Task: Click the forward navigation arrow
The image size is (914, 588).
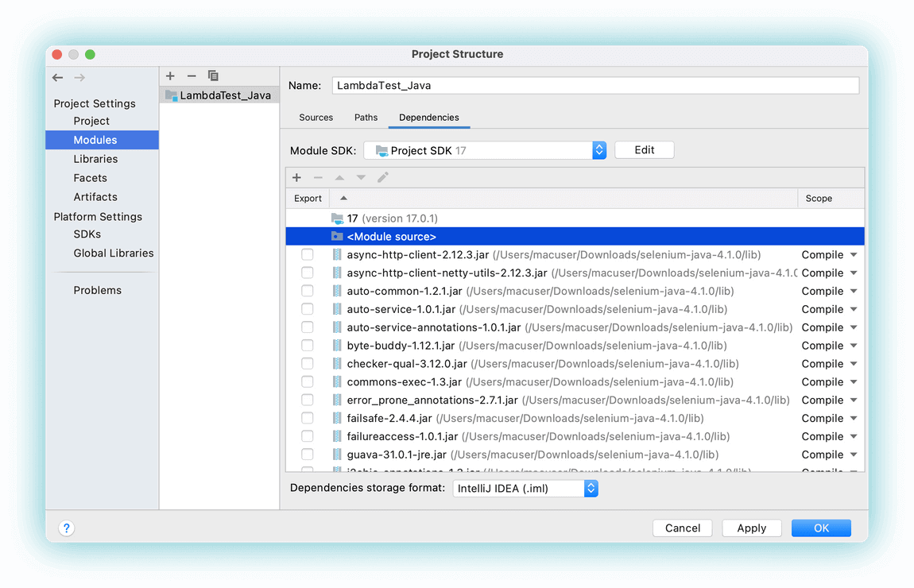Action: pyautogui.click(x=79, y=78)
